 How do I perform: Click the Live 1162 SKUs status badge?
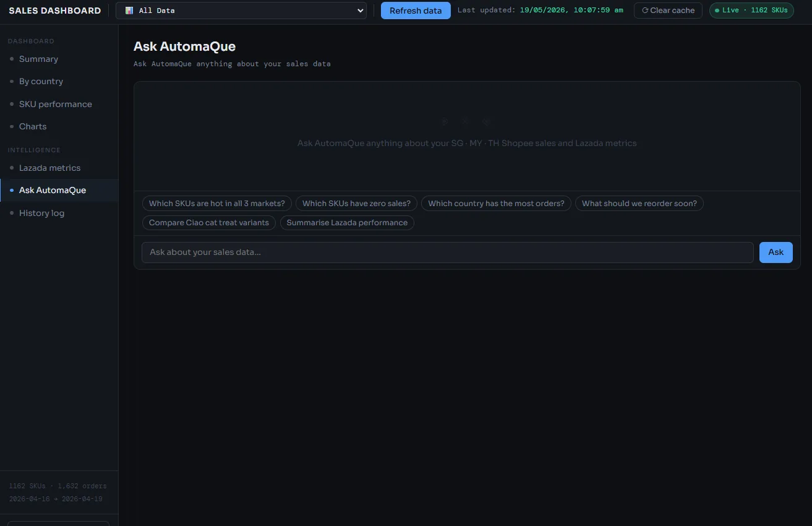click(x=751, y=11)
